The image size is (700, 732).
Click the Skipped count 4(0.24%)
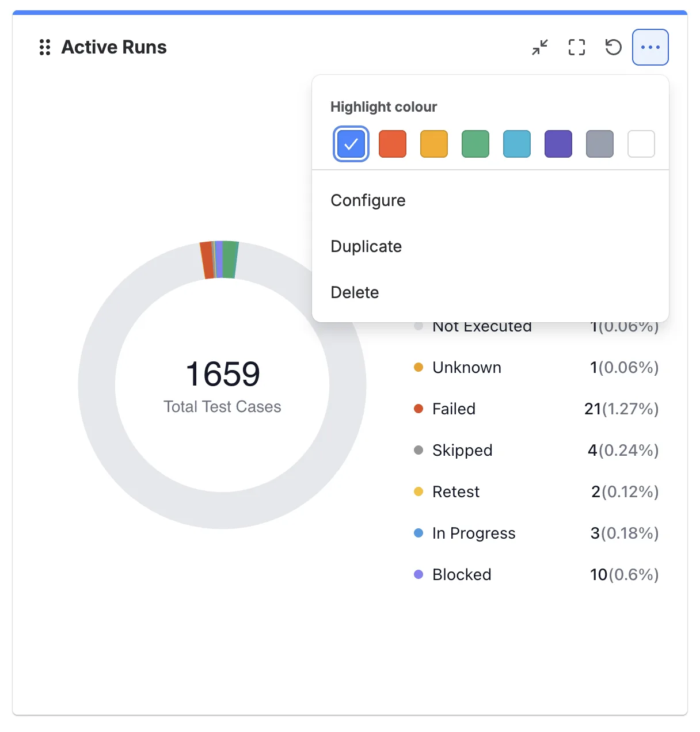pyautogui.click(x=623, y=450)
